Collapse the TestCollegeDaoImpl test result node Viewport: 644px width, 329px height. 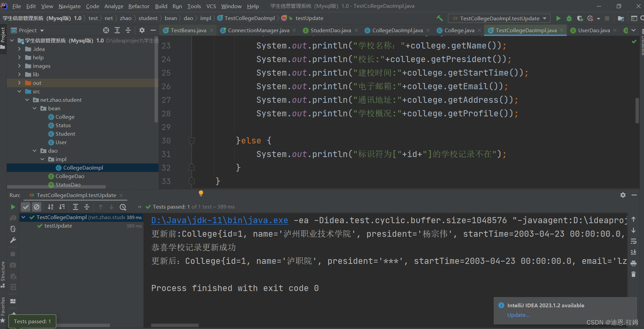click(x=23, y=217)
